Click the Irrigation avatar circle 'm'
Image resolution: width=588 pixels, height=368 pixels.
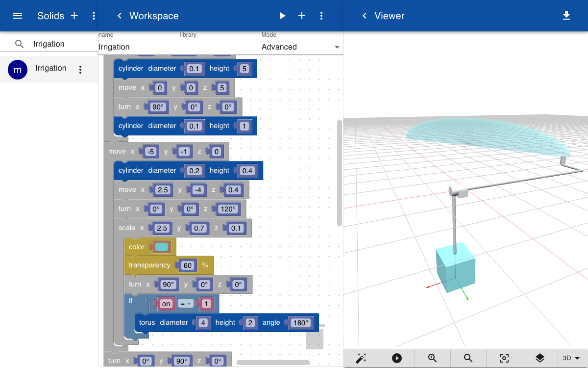pos(18,70)
